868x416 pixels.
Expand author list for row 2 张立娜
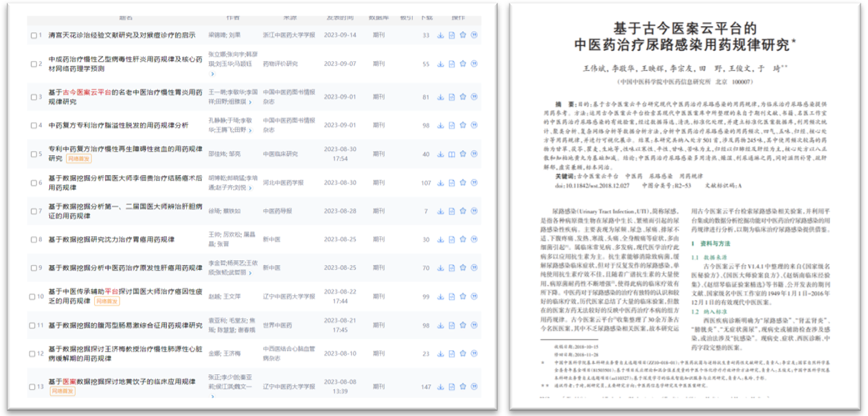(212, 73)
